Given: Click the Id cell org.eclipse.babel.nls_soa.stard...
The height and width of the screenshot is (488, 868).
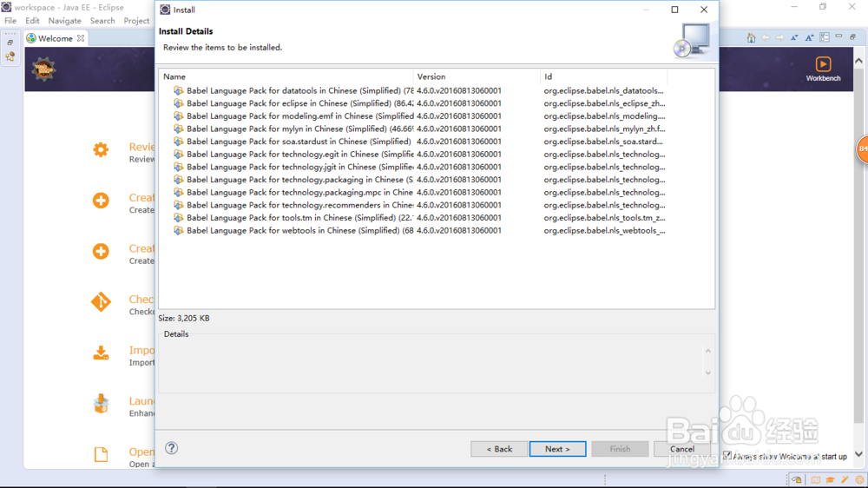Looking at the screenshot, I should pos(603,142).
